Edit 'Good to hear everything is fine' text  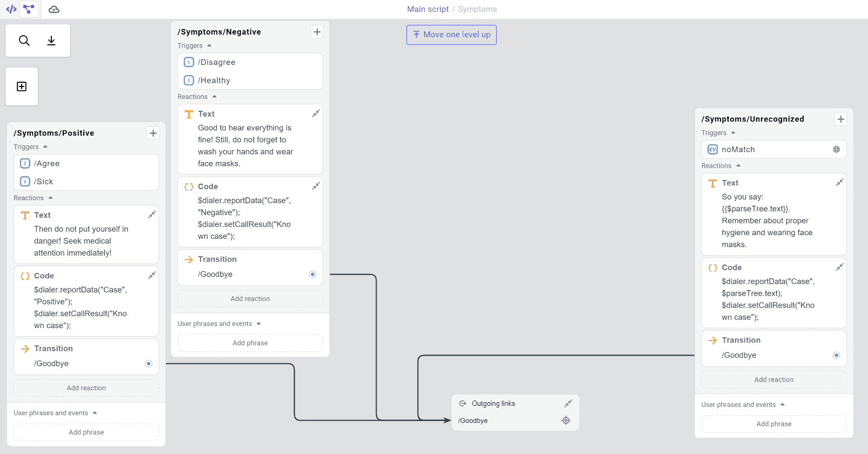(x=245, y=146)
